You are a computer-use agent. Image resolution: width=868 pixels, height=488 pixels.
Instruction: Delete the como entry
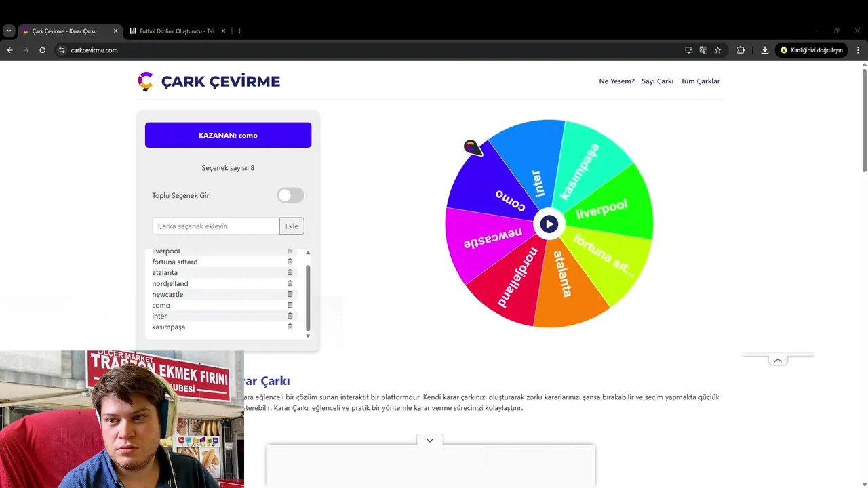point(290,305)
